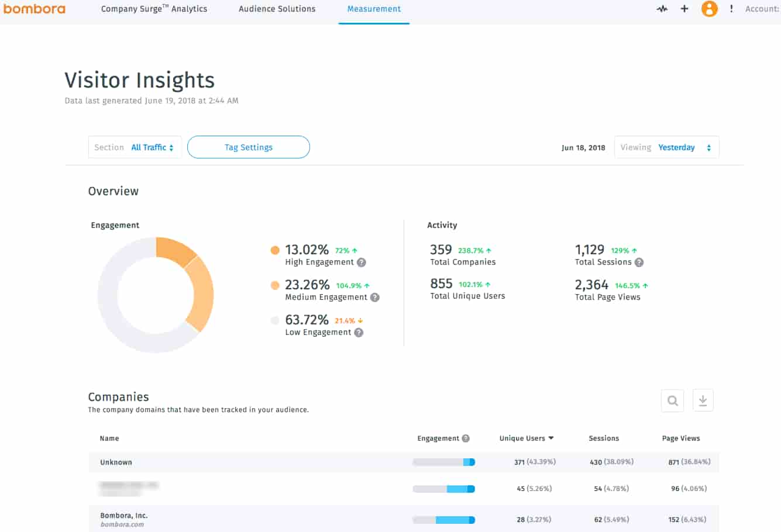The width and height of the screenshot is (781, 532).
Task: Click help icon beside High Engagement
Action: 362,262
